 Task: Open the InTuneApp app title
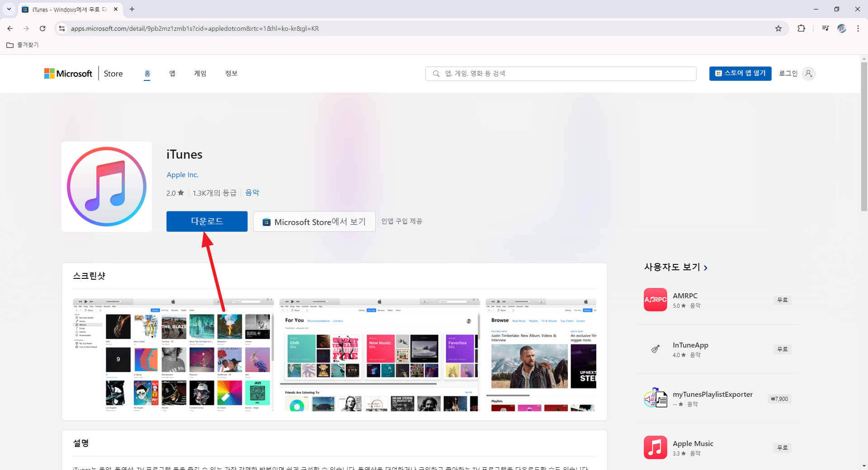pyautogui.click(x=690, y=345)
